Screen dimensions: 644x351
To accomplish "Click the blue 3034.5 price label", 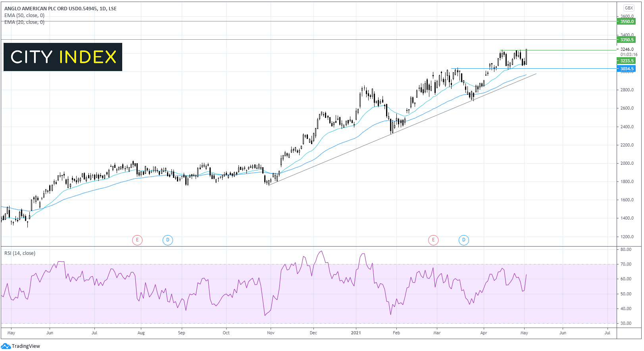I will (627, 69).
